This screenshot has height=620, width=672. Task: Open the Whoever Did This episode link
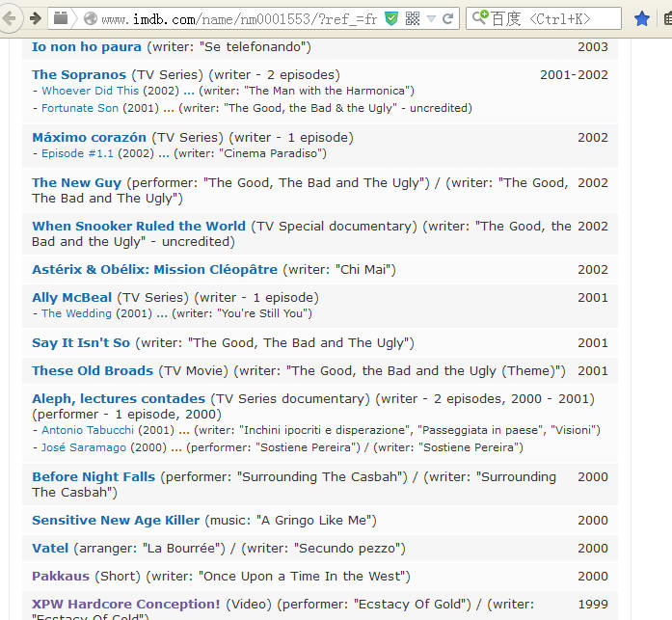click(90, 91)
